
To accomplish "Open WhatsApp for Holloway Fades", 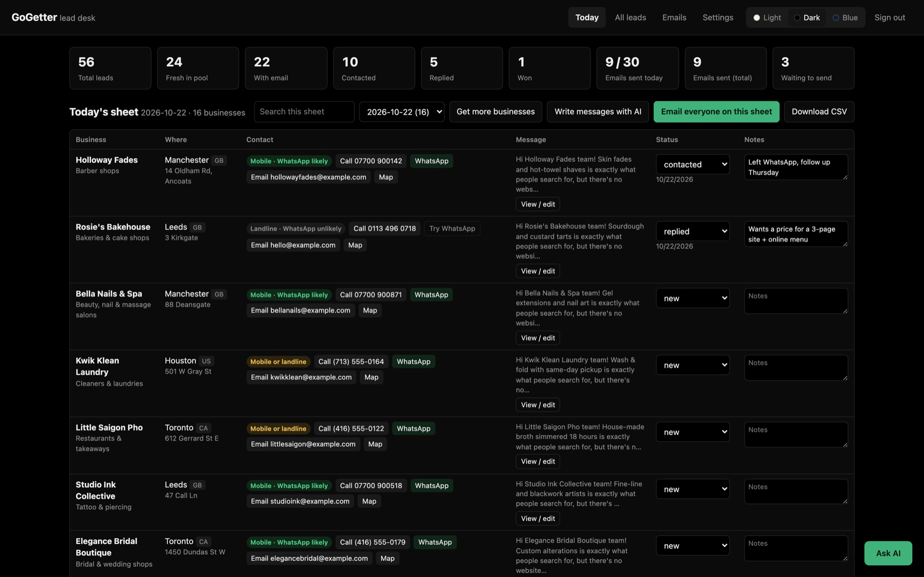I will (431, 161).
